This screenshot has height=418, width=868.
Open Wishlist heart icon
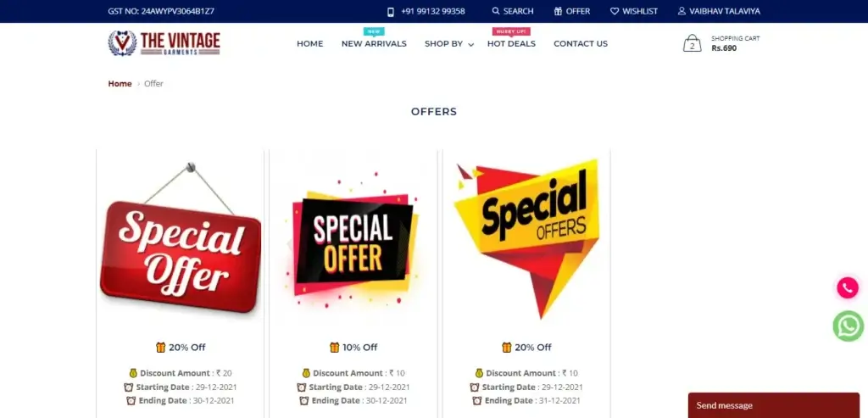[x=615, y=11]
